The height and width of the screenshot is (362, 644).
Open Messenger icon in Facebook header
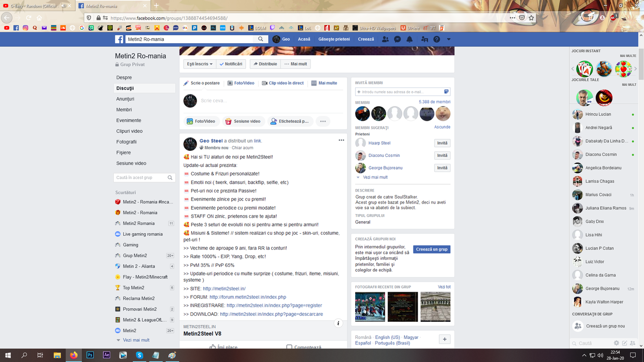click(x=397, y=39)
